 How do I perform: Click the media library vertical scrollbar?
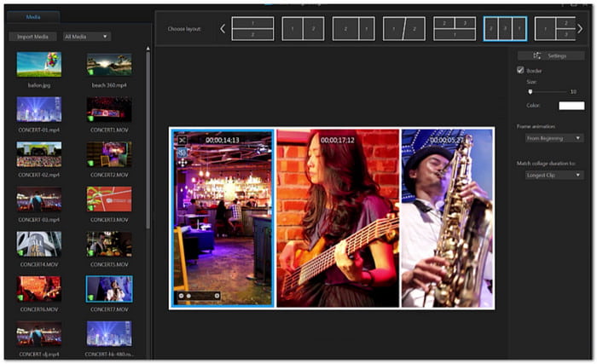pyautogui.click(x=148, y=139)
